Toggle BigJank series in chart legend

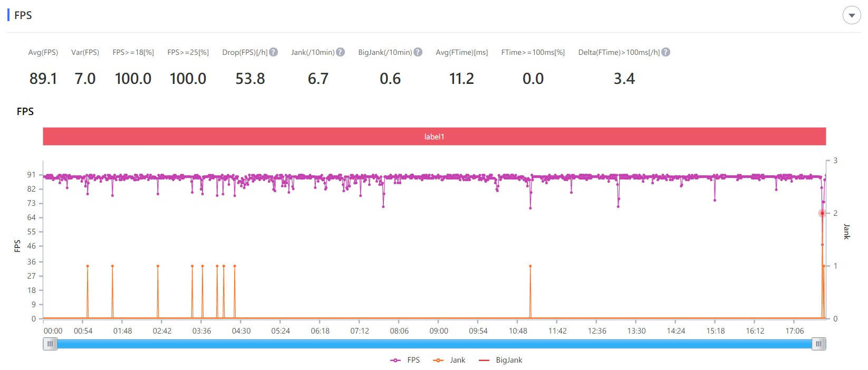click(501, 360)
